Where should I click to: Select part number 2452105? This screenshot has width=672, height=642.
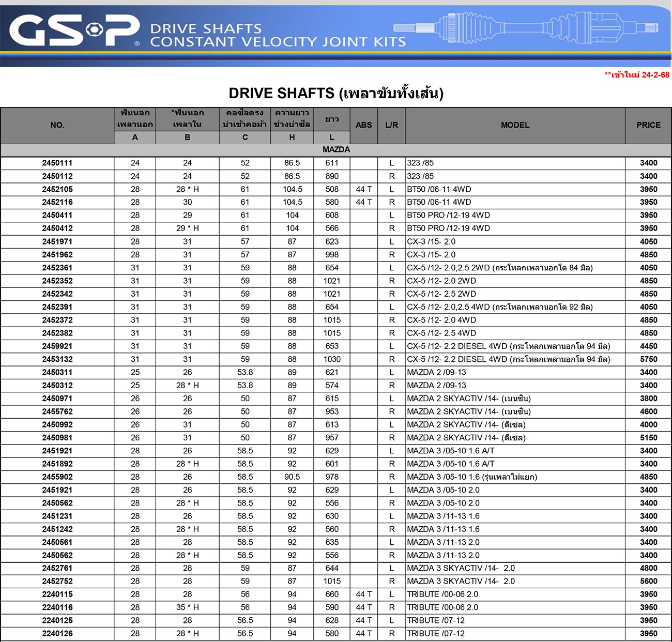pos(57,189)
